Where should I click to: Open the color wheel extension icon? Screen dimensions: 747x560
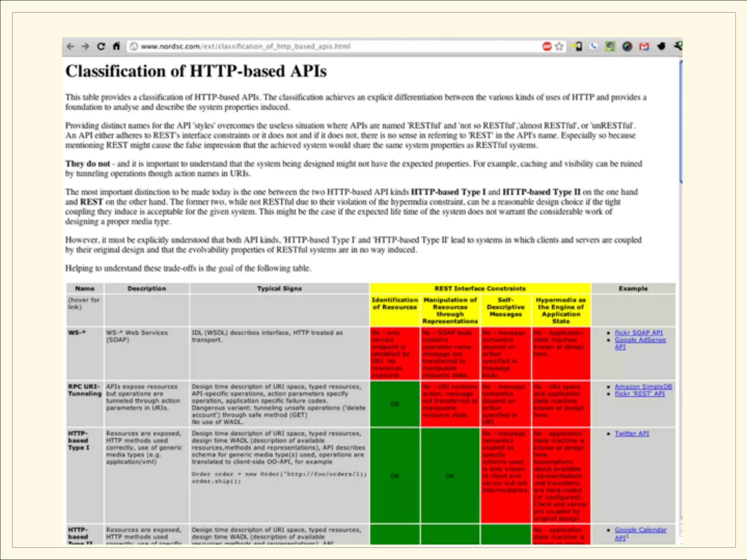(627, 46)
